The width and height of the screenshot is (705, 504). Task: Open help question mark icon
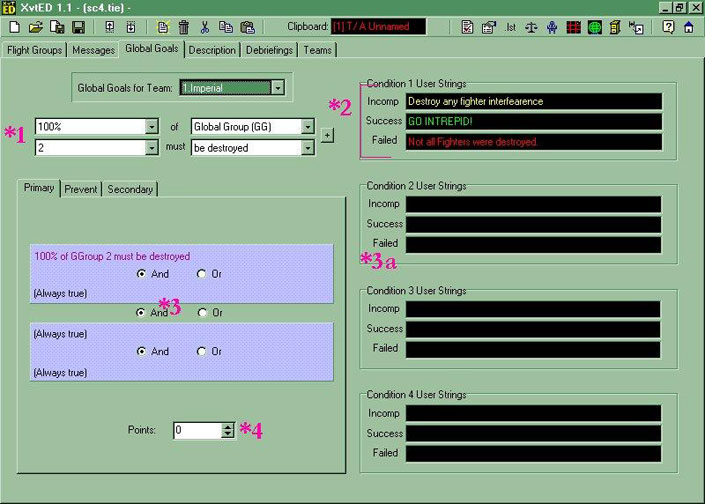(x=668, y=27)
